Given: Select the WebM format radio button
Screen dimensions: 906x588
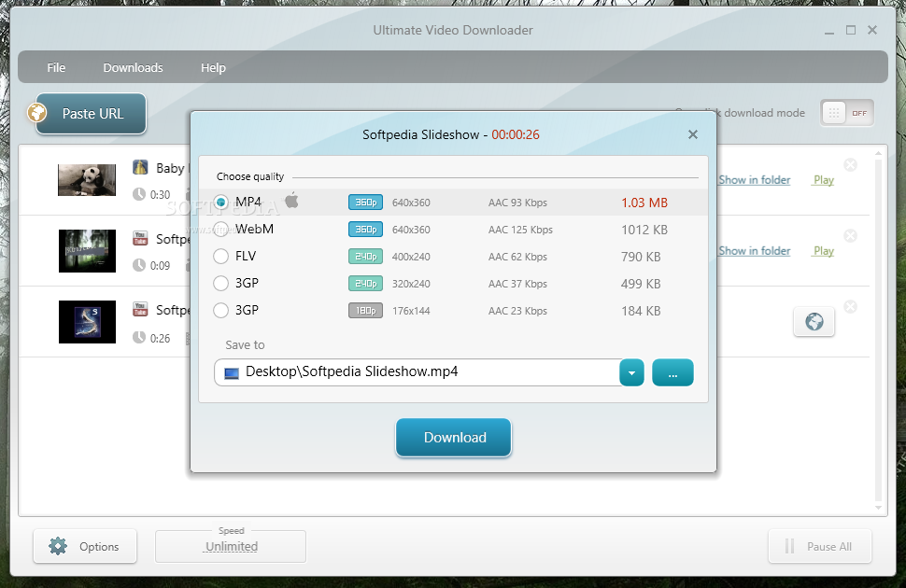Looking at the screenshot, I should pos(221,230).
